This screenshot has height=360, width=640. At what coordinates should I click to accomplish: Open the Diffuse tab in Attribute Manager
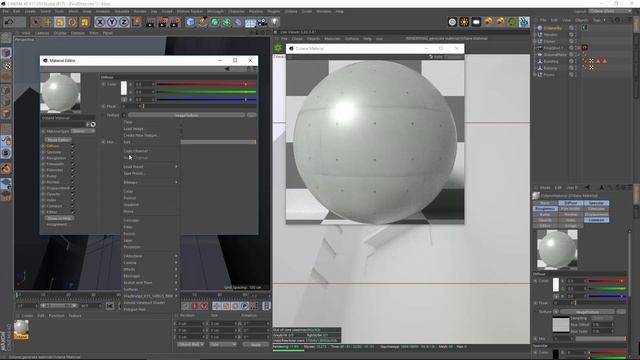tap(571, 203)
